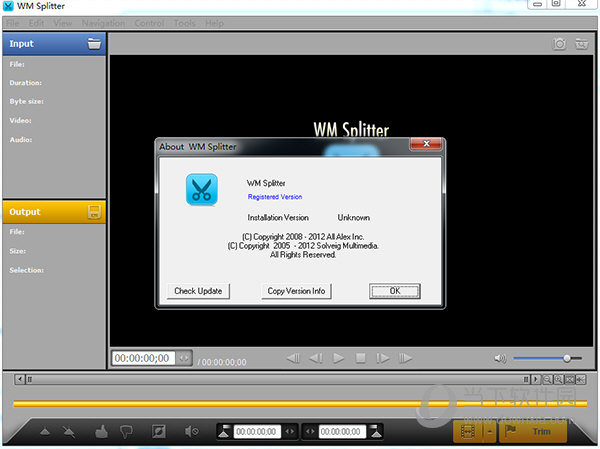Set end marker using the right marker icon
Viewport: 600px width, 449px height.
click(376, 431)
